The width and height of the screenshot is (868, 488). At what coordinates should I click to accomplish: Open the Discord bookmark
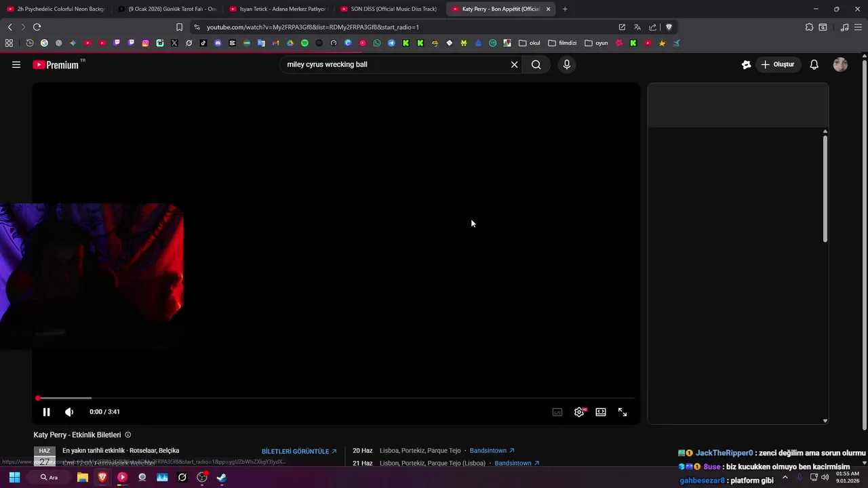click(218, 43)
